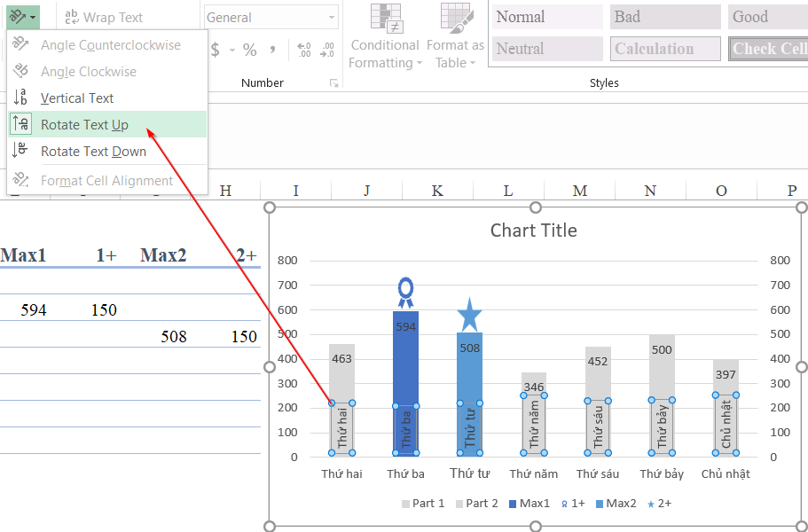The image size is (808, 532).
Task: Select the Chart Title text
Action: 534,231
